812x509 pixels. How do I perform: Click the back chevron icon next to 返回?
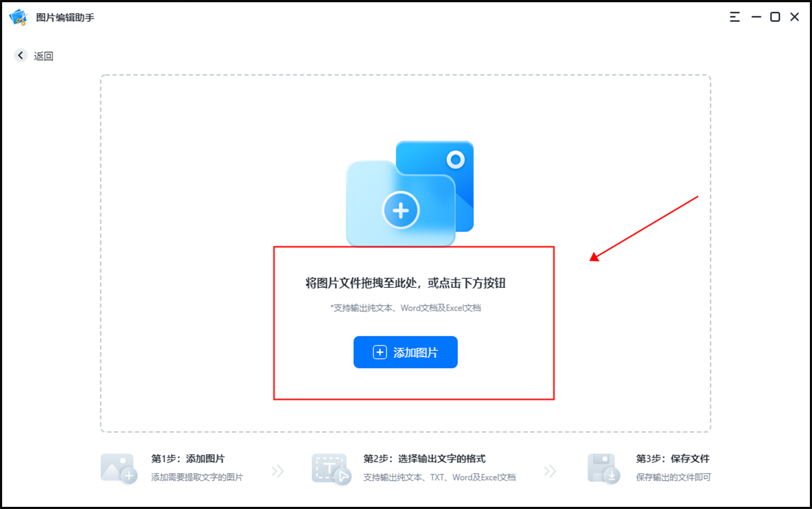coord(21,56)
